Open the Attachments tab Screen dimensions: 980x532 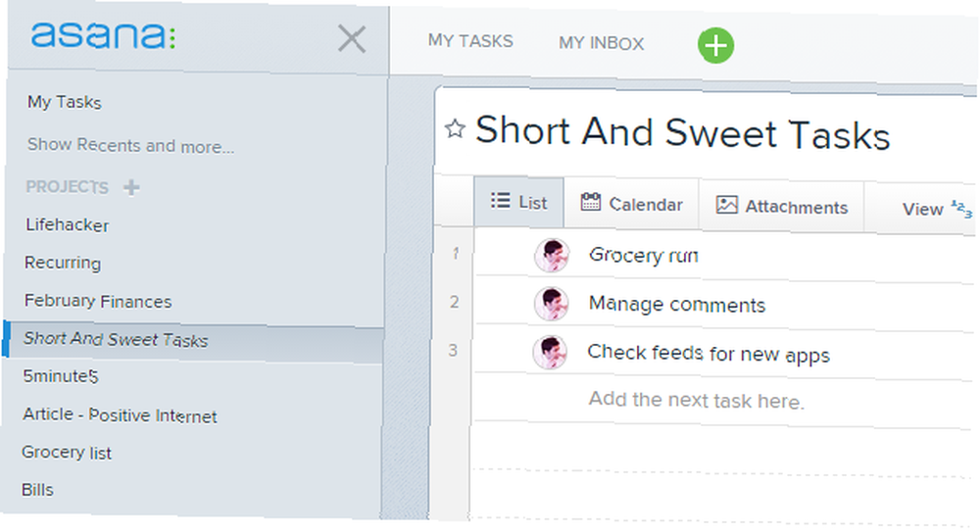[x=782, y=207]
